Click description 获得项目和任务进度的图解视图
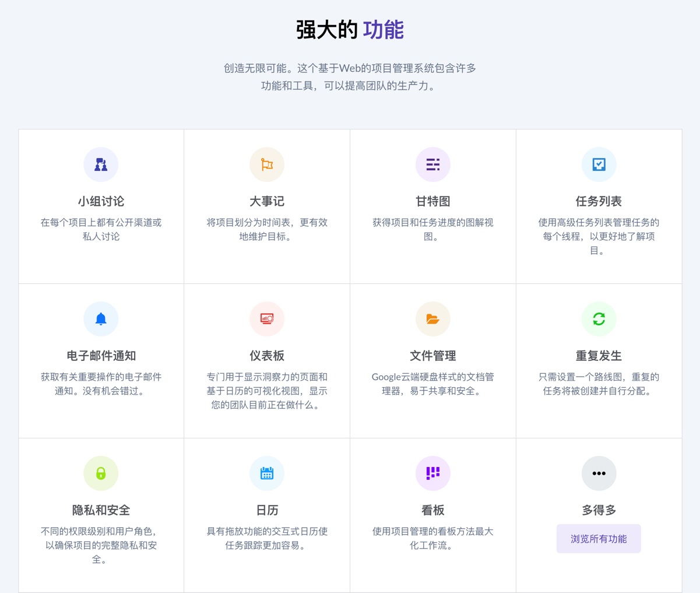 pyautogui.click(x=433, y=229)
